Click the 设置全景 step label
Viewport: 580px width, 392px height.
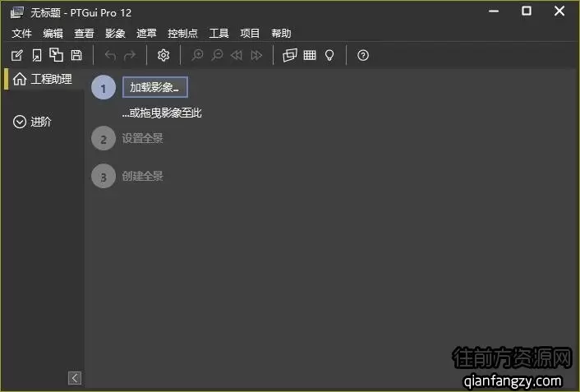142,138
